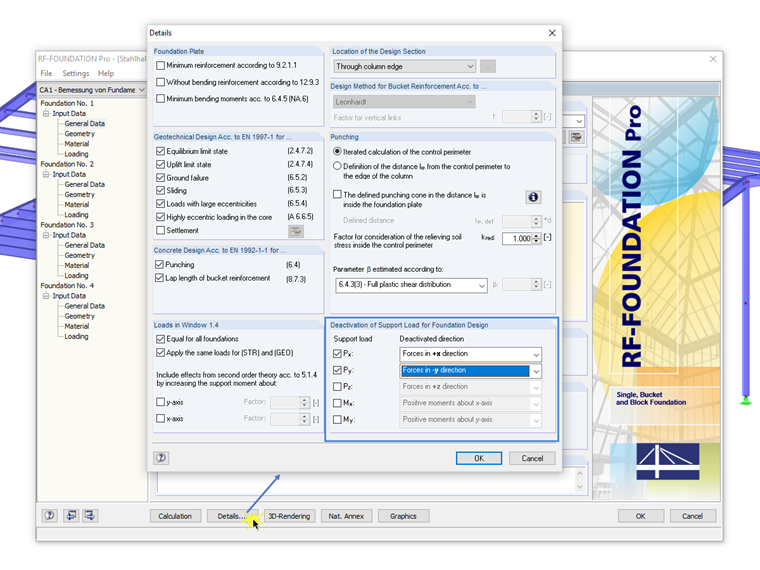Check the My support load checkbox
The height and width of the screenshot is (570, 760).
click(x=337, y=420)
